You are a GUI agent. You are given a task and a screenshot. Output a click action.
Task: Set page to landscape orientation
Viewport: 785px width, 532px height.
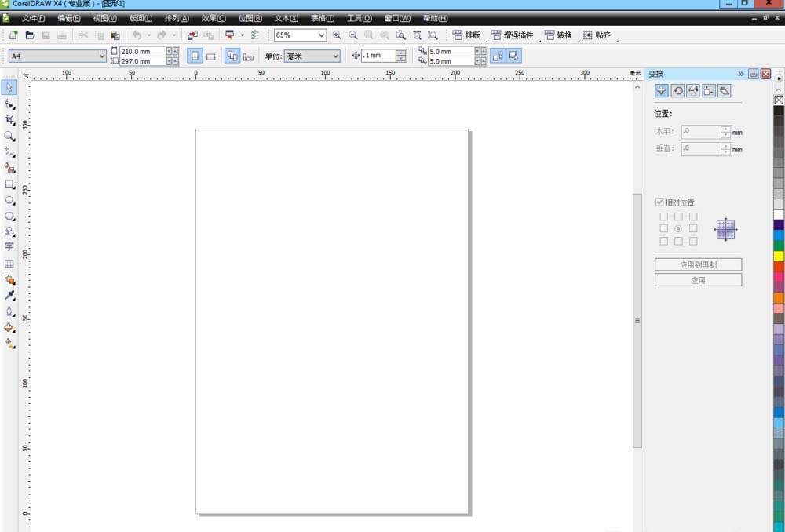(x=211, y=56)
